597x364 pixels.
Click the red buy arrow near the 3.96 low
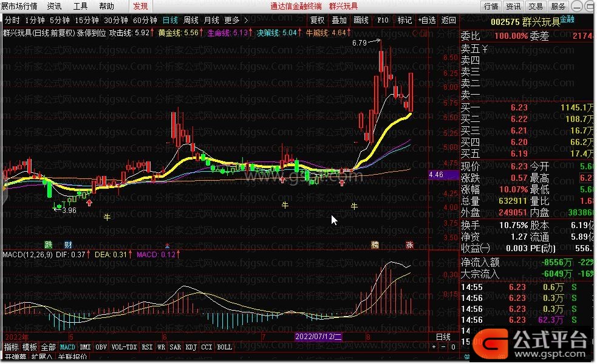tap(89, 203)
